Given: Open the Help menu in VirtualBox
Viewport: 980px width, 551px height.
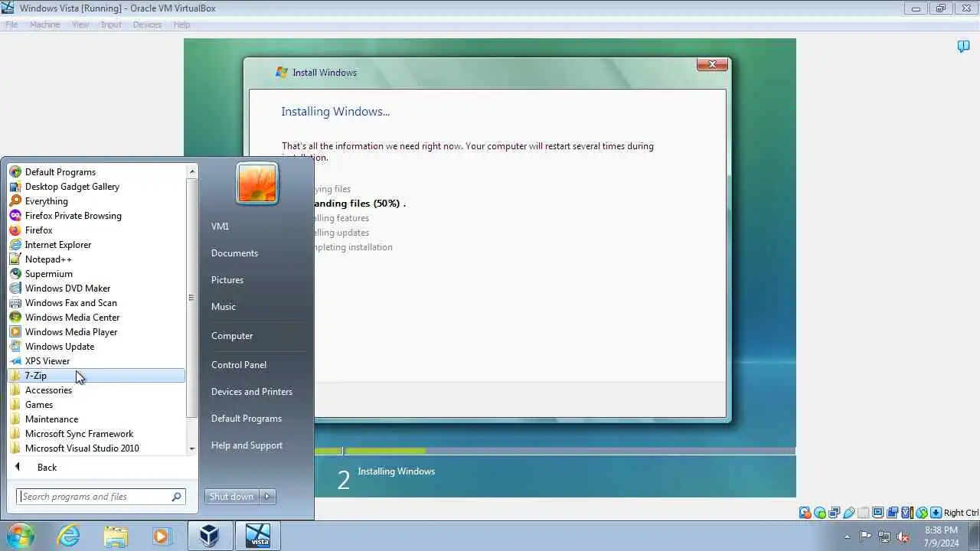Looking at the screenshot, I should pos(181,24).
